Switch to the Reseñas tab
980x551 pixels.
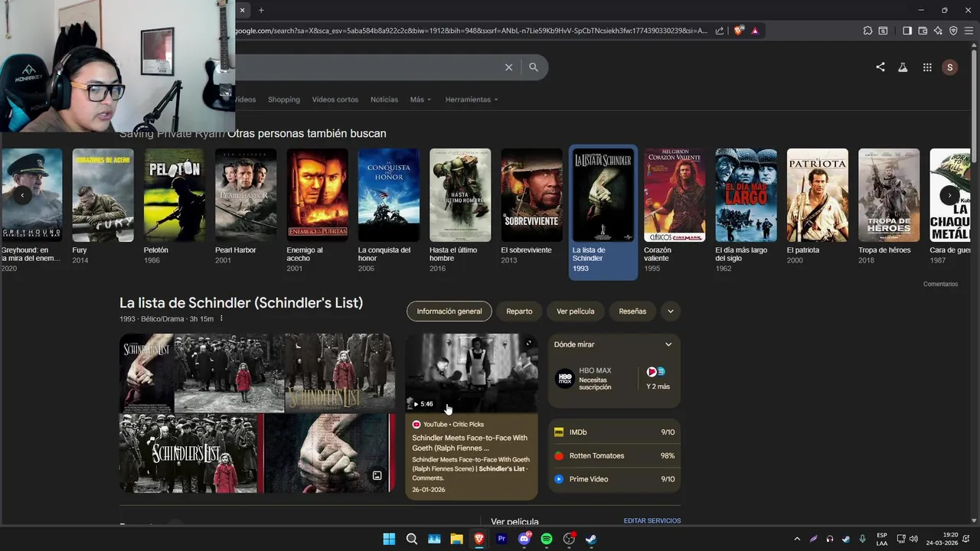pyautogui.click(x=632, y=311)
